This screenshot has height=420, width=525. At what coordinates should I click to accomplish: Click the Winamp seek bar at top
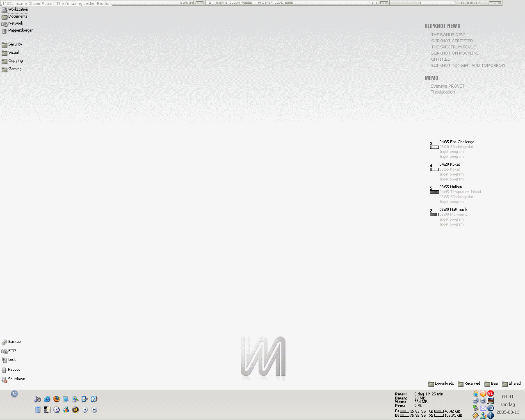coord(438,3)
